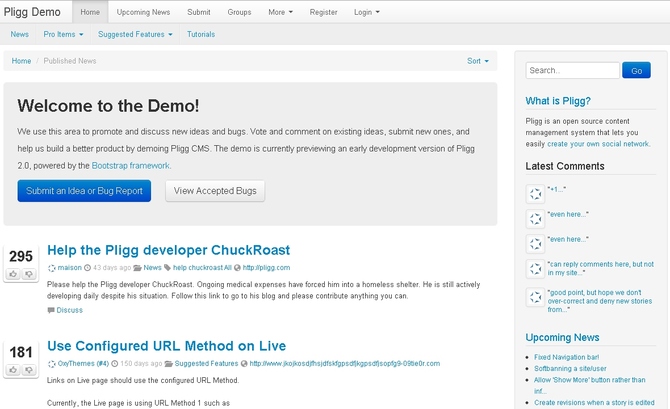This screenshot has height=409, width=670.
Task: Downvote the 181-vote URL Method story
Action: (x=29, y=370)
